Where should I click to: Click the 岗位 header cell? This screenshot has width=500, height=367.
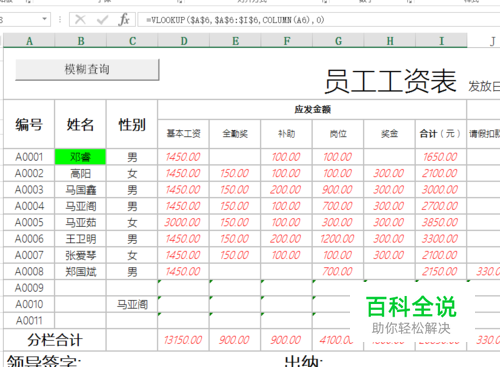tap(338, 134)
